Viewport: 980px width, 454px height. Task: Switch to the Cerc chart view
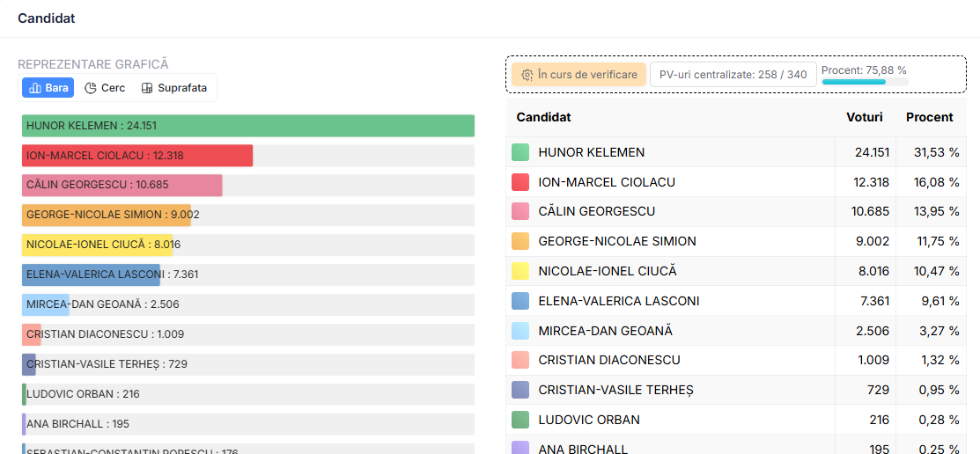pyautogui.click(x=105, y=88)
